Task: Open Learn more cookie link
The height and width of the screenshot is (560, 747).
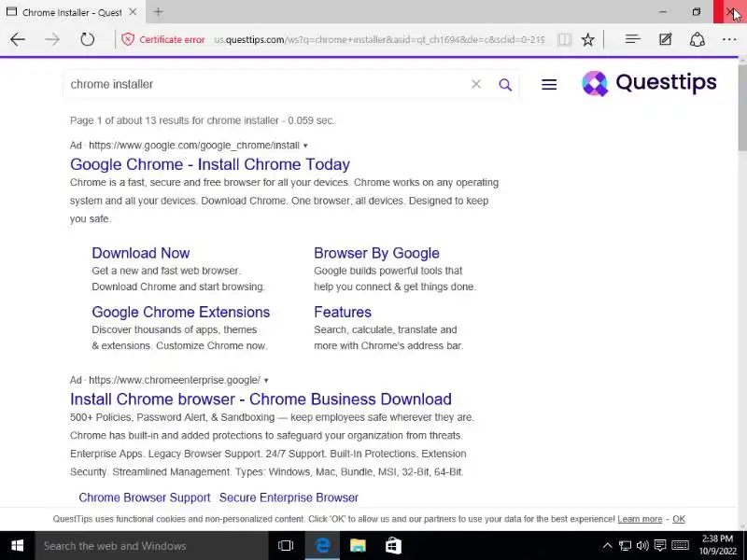Action: [x=640, y=519]
